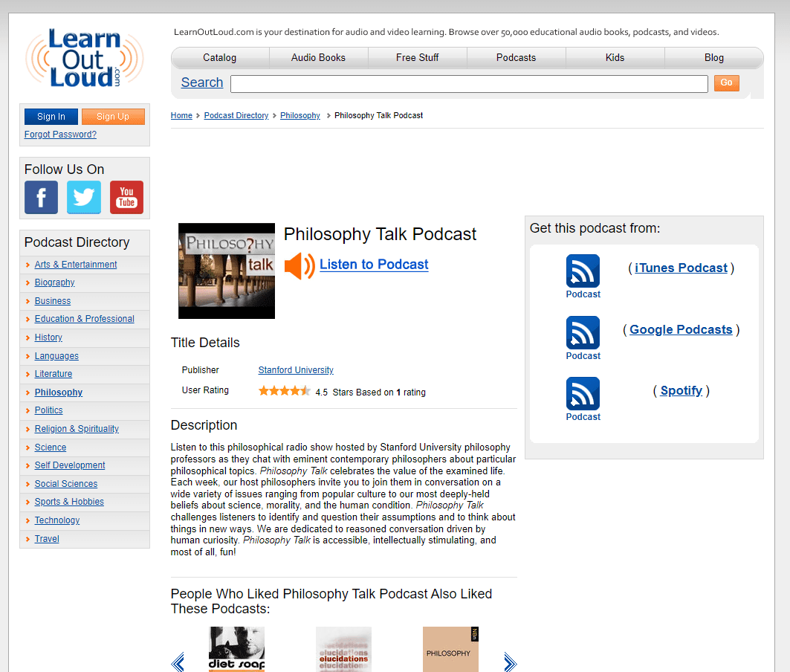
Task: Open the YouTube follow icon
Action: (126, 197)
